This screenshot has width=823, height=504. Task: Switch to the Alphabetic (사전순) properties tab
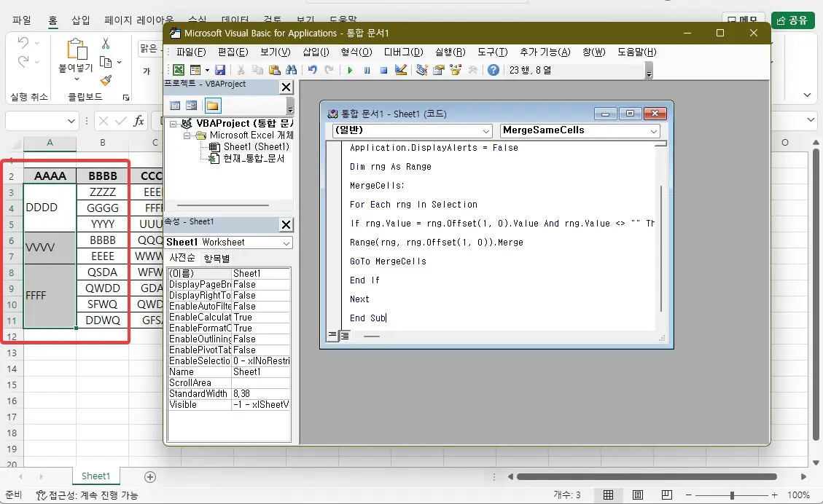(x=182, y=258)
